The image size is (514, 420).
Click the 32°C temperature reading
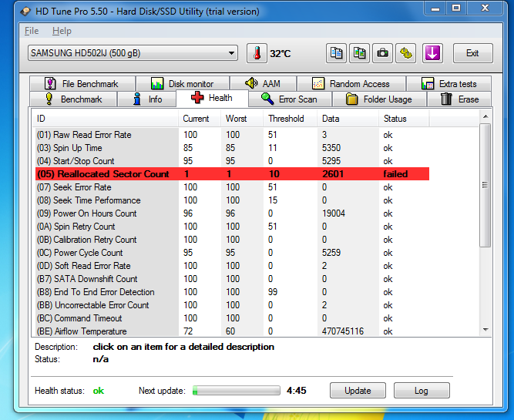tap(281, 53)
